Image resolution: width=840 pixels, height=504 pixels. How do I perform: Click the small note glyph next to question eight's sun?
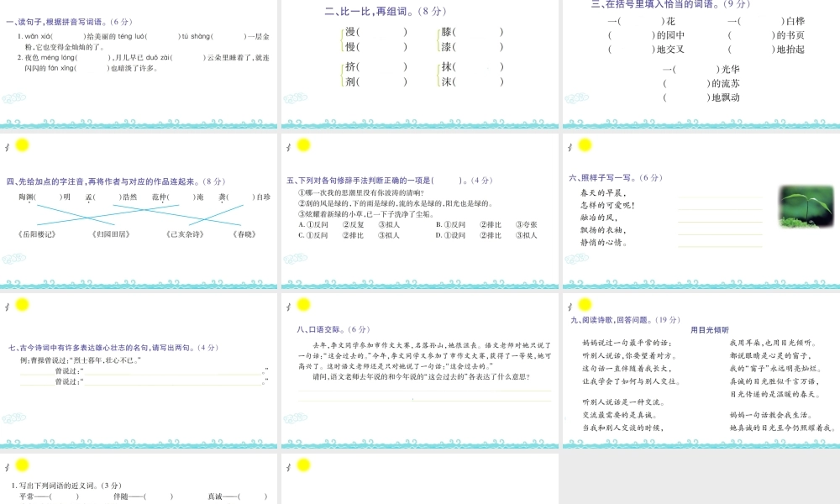pyautogui.click(x=288, y=307)
